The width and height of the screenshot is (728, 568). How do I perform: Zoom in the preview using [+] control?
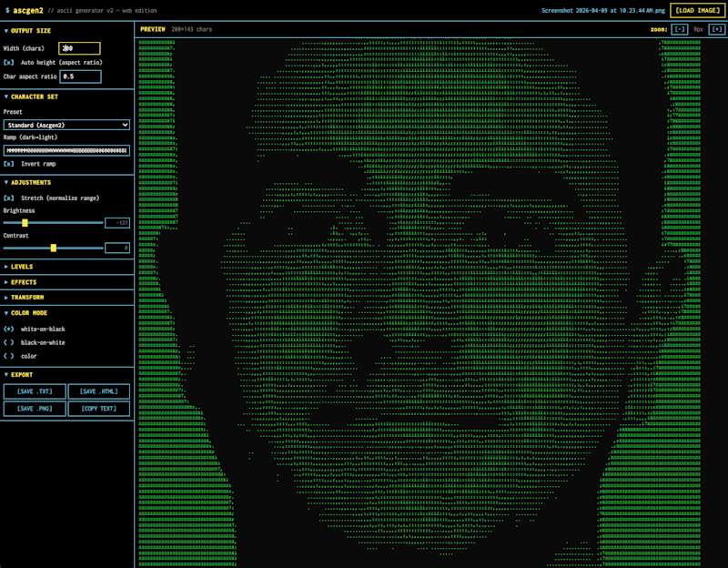click(x=716, y=28)
